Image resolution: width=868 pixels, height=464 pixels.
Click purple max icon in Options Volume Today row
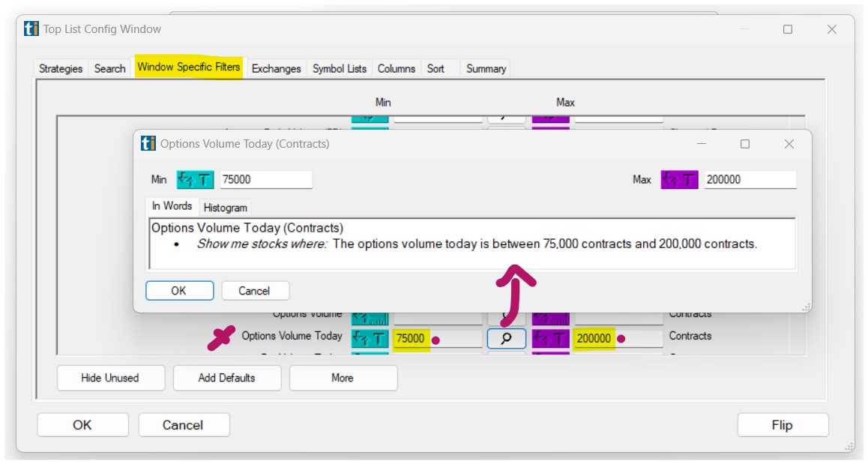point(551,339)
